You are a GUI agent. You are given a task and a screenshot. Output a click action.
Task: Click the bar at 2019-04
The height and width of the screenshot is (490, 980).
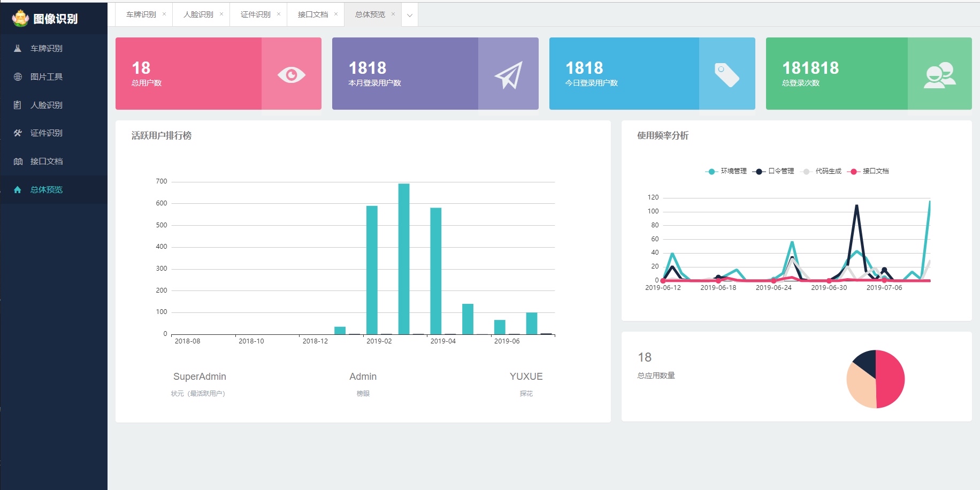coord(436,271)
